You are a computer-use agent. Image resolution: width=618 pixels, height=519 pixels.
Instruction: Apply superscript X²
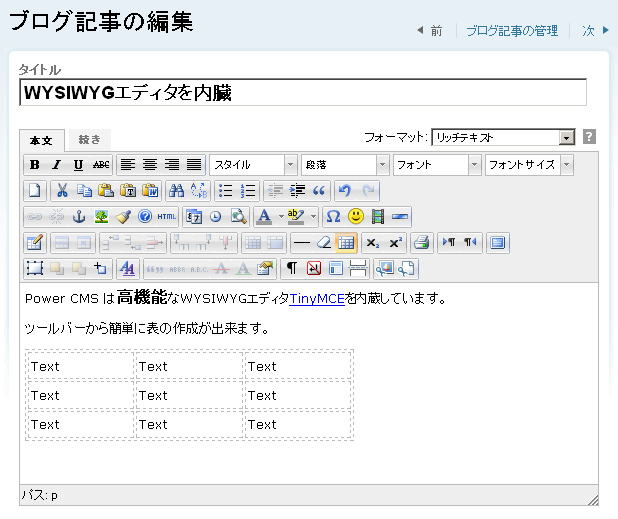(395, 243)
